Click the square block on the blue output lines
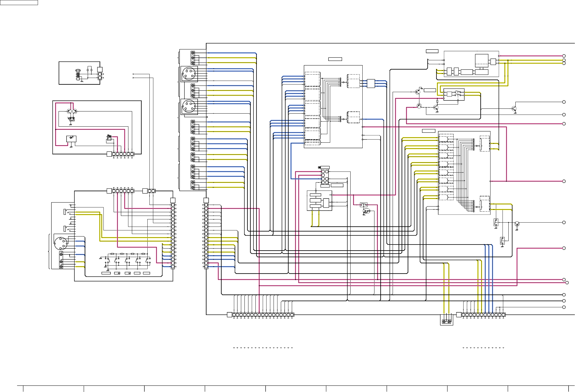 point(371,83)
